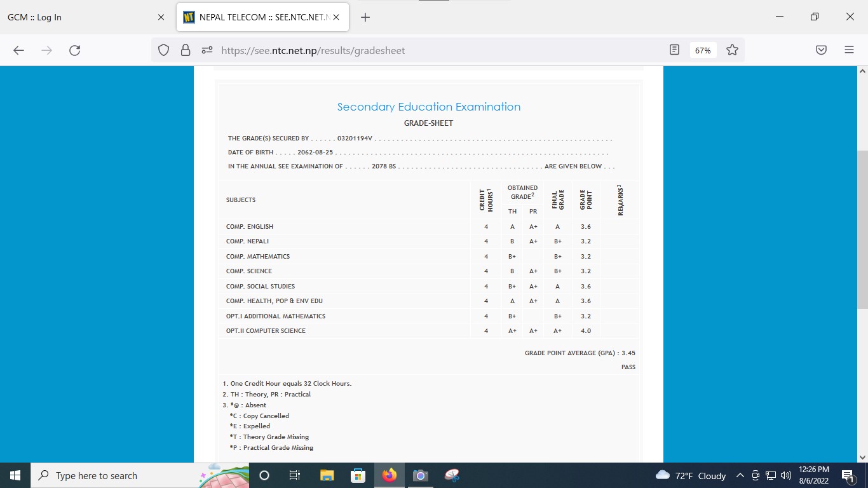Click the address bar URL field
Viewport: 868px width, 488px height.
tap(438, 50)
